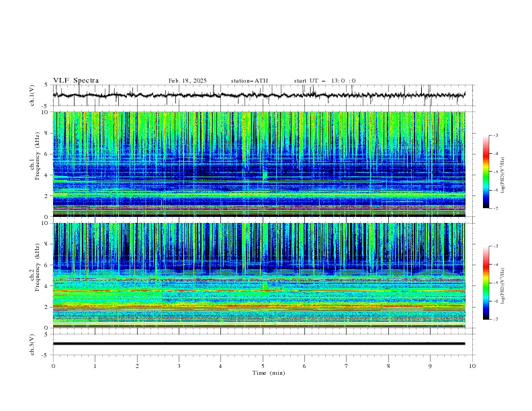Click the time axis tick label "6"
Image resolution: width=532 pixels, height=411 pixels.
[x=304, y=366]
